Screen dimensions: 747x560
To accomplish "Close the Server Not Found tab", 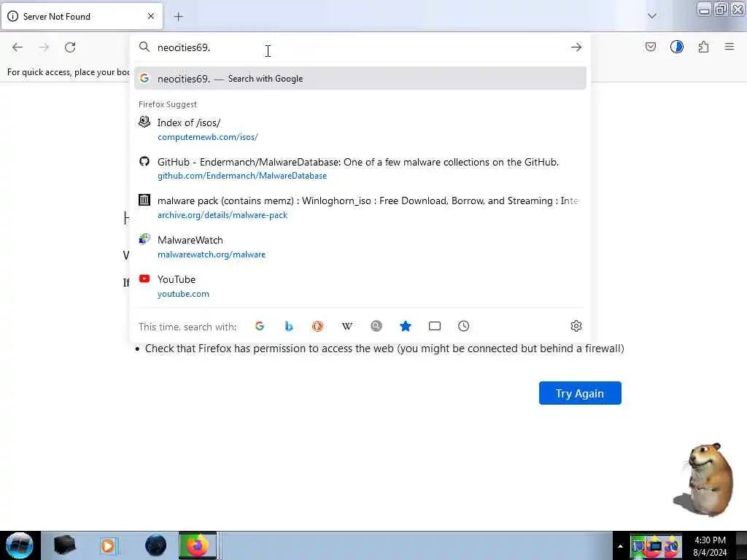I will click(x=150, y=16).
